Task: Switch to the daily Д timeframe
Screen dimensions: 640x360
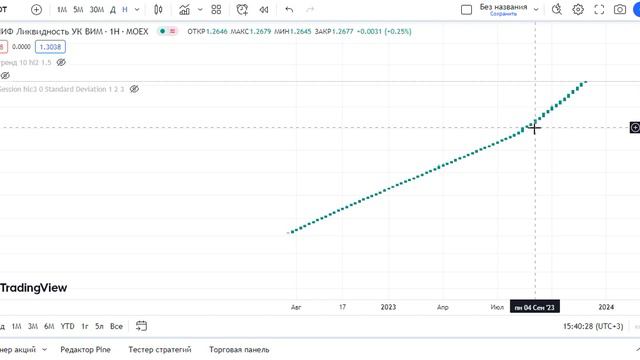Action: tap(113, 9)
